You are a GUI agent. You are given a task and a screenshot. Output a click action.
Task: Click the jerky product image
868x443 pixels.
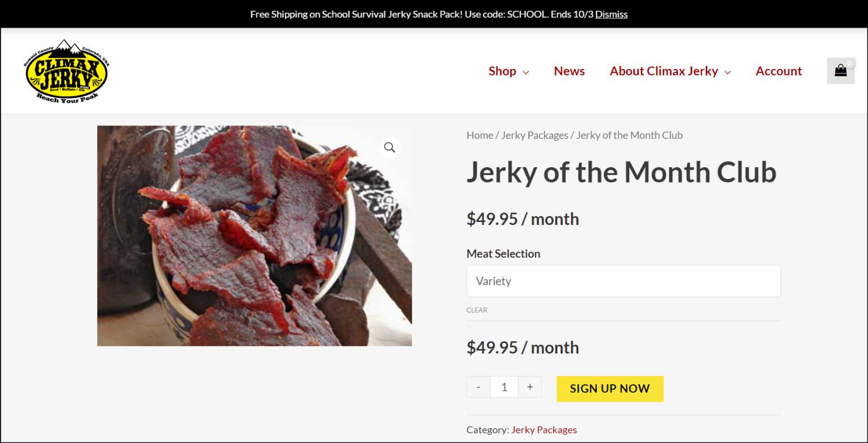pyautogui.click(x=254, y=235)
